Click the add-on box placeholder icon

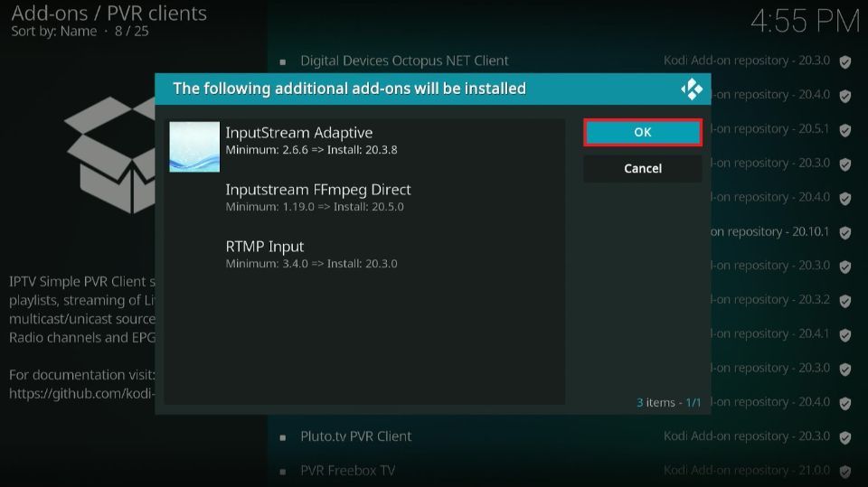109,155
